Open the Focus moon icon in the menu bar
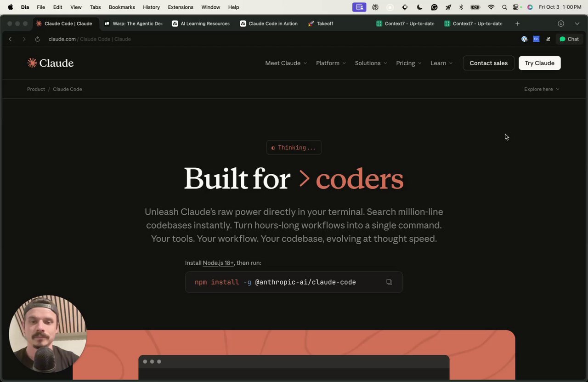The width and height of the screenshot is (588, 382). click(x=419, y=7)
